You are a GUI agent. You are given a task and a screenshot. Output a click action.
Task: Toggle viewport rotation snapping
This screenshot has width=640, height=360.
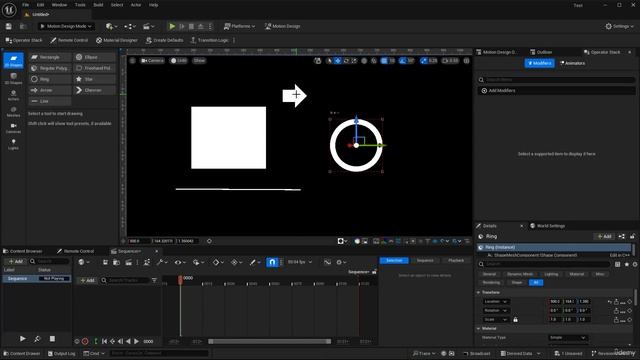pyautogui.click(x=402, y=61)
